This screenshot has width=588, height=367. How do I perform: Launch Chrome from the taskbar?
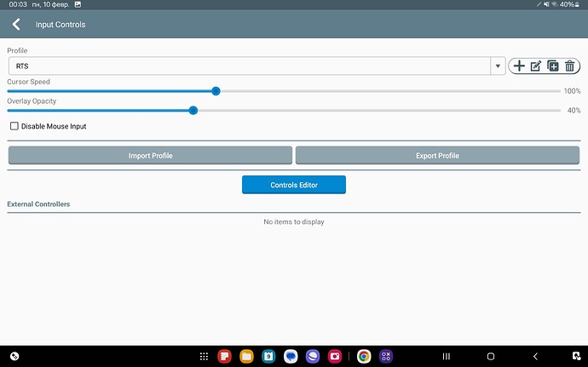tap(364, 356)
